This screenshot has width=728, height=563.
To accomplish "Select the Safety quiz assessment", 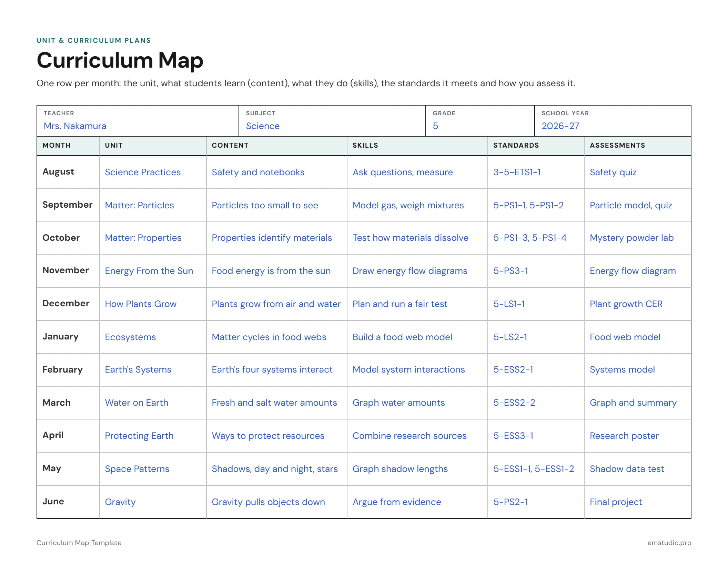I will [x=613, y=172].
